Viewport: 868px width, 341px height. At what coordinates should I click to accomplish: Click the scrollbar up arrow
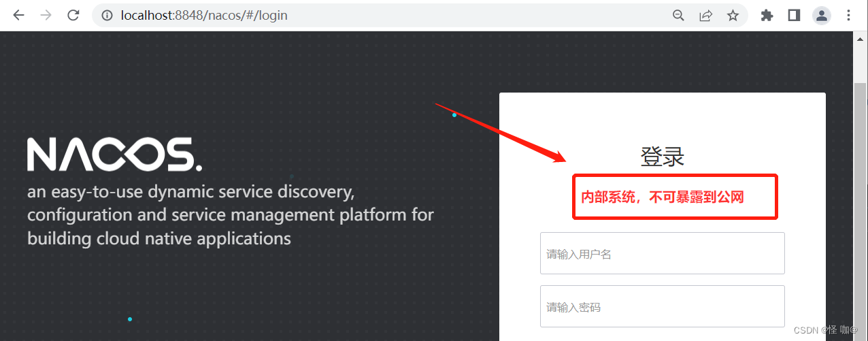(861, 39)
